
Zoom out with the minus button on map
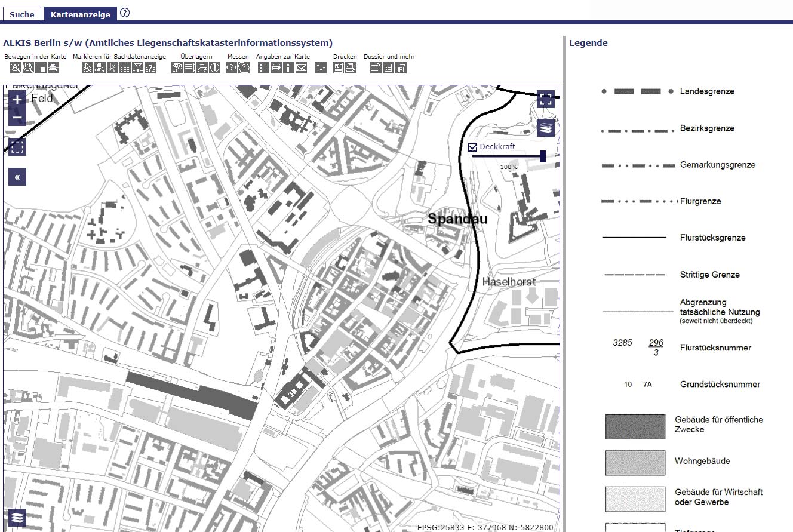(x=17, y=118)
